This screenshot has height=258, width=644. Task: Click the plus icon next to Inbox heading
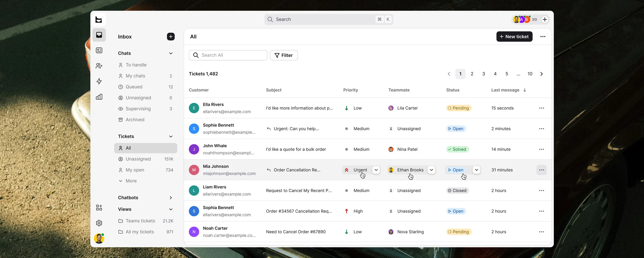171,37
